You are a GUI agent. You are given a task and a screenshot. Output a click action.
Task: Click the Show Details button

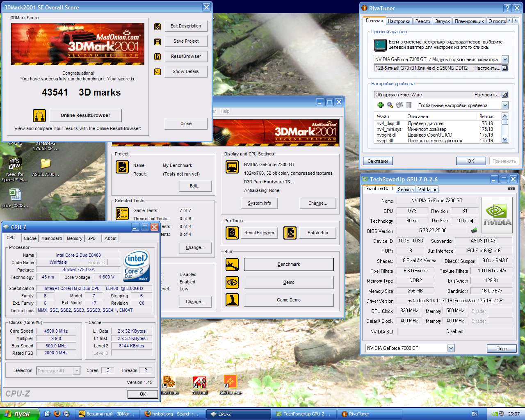coord(186,72)
